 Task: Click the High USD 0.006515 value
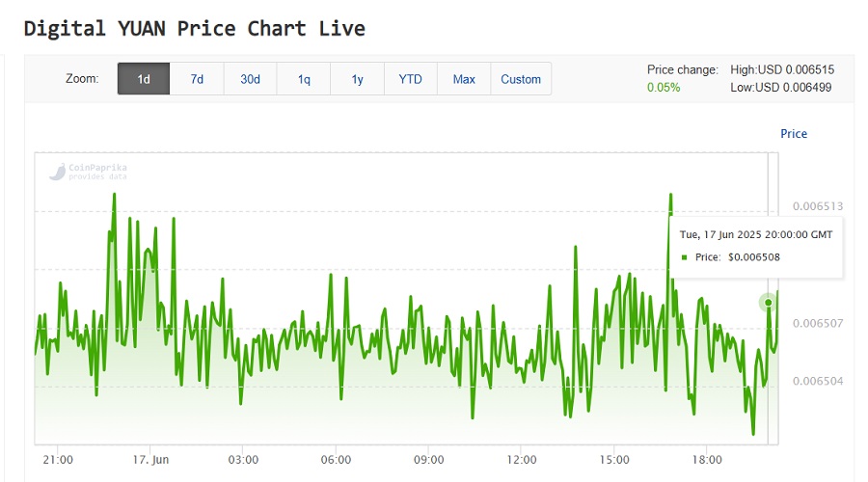click(x=782, y=70)
